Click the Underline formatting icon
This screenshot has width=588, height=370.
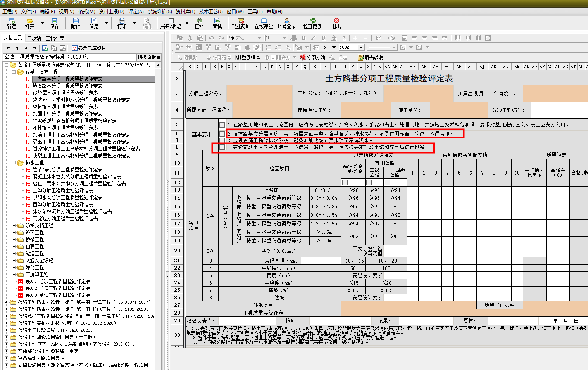coord(323,38)
